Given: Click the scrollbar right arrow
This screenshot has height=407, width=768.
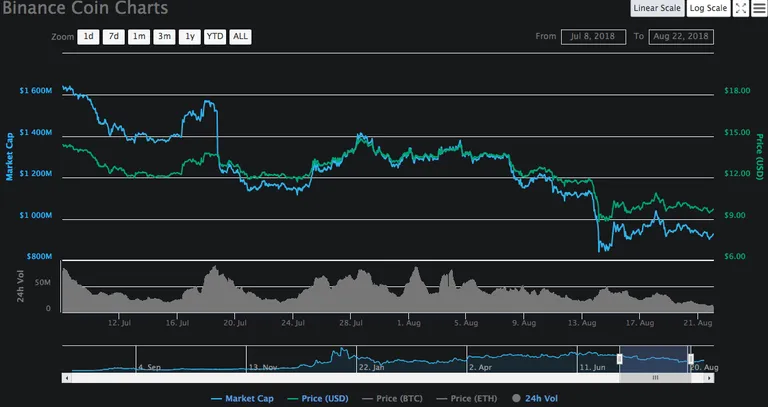Looking at the screenshot, I should point(709,378).
